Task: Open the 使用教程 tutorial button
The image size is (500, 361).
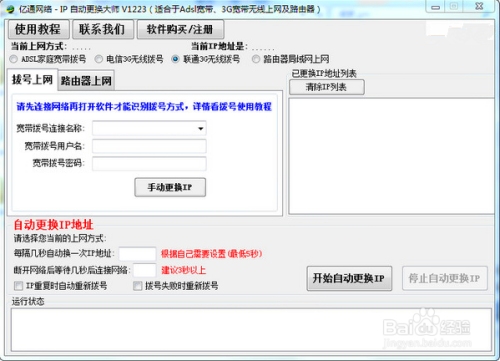Action: tap(39, 29)
